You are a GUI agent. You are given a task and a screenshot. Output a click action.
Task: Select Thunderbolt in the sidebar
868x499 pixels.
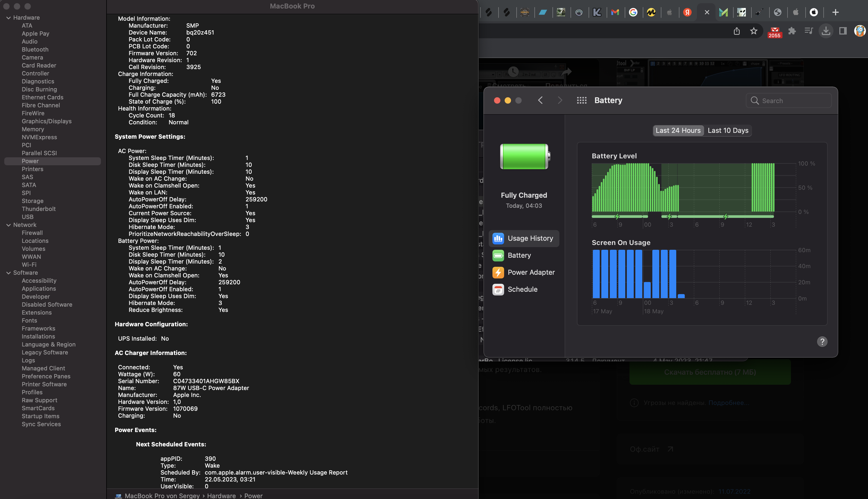[38, 209]
